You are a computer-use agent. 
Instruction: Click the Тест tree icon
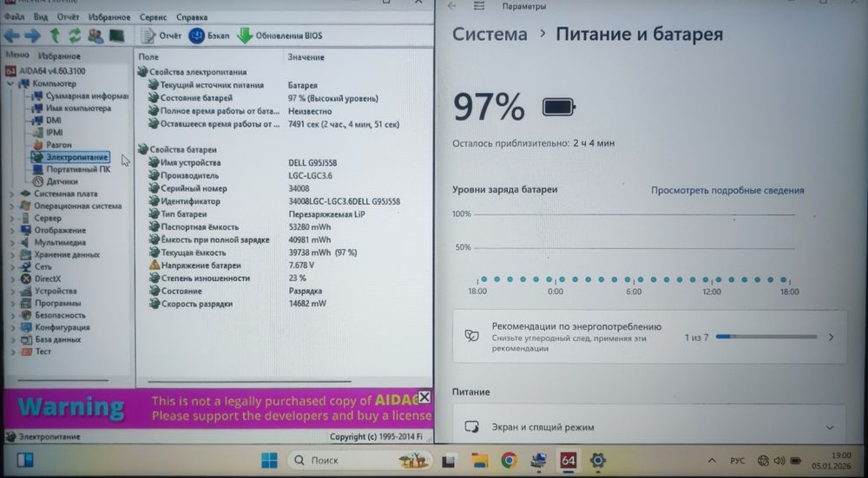(25, 352)
